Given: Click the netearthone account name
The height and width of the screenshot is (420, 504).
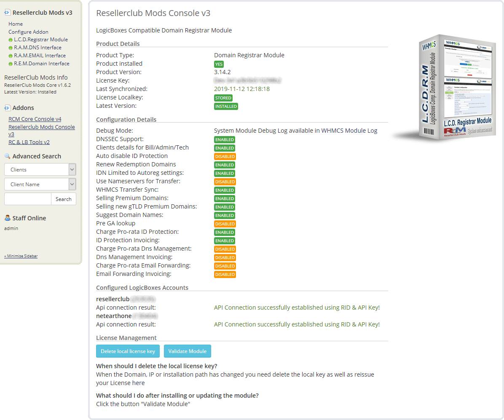Looking at the screenshot, I should (114, 316).
